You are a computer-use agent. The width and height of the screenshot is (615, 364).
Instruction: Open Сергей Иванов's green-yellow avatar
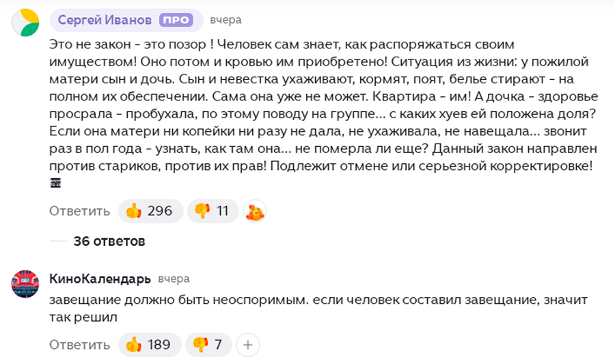[25, 23]
